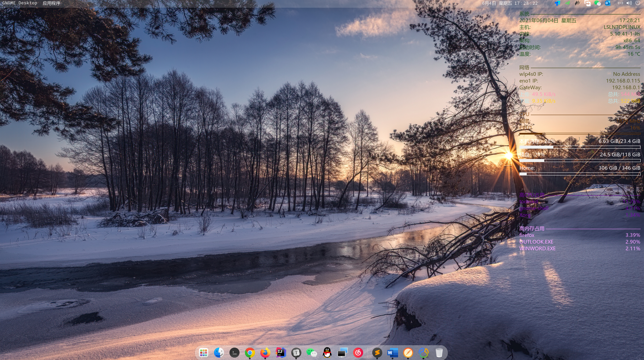
Task: Open the power system menu
Action: [638, 3]
